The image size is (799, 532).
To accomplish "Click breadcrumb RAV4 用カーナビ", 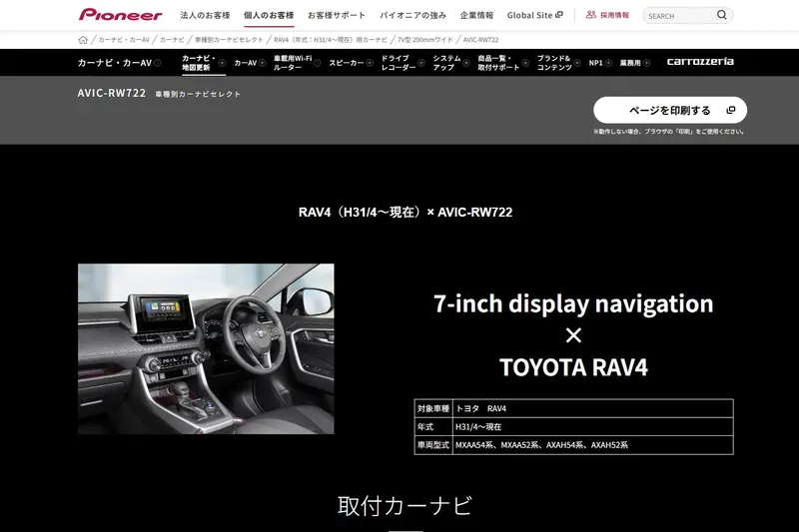I will coord(331,40).
